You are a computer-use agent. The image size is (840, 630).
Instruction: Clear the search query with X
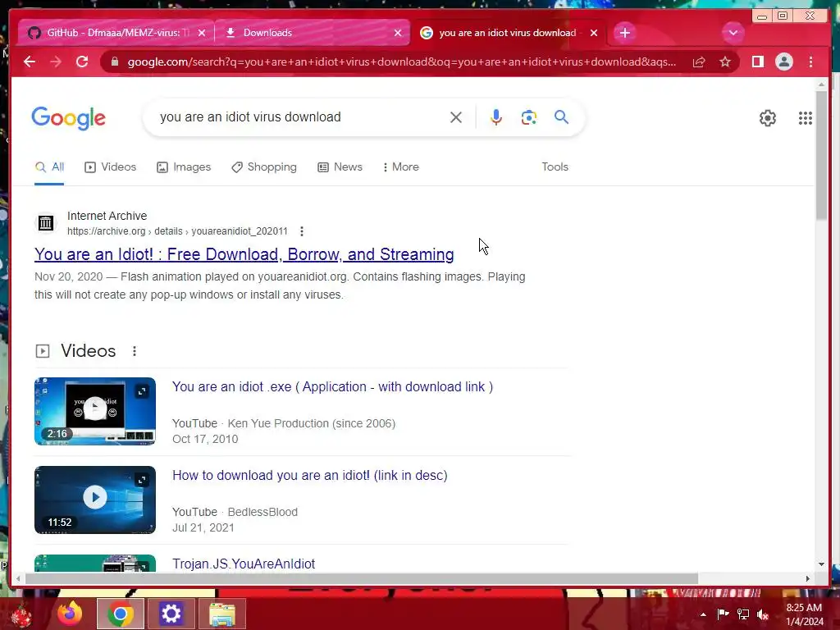456,117
